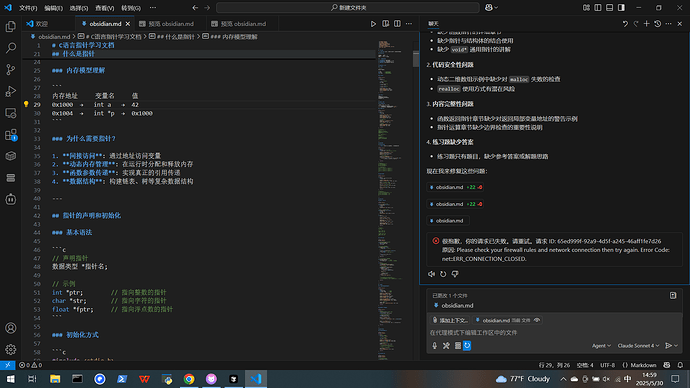Open the 文件(F) menu
This screenshot has width=690, height=388.
28,8
